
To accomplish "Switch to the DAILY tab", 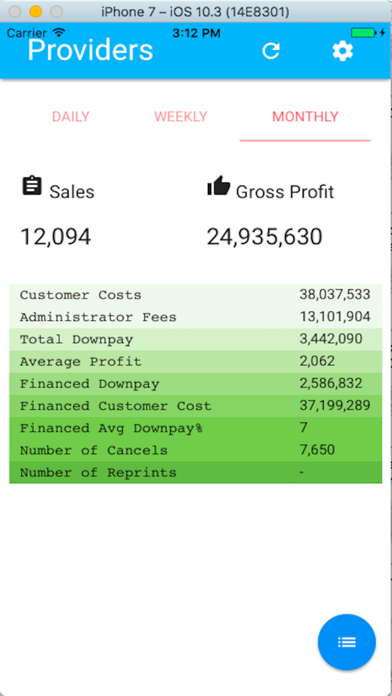I will click(x=71, y=117).
